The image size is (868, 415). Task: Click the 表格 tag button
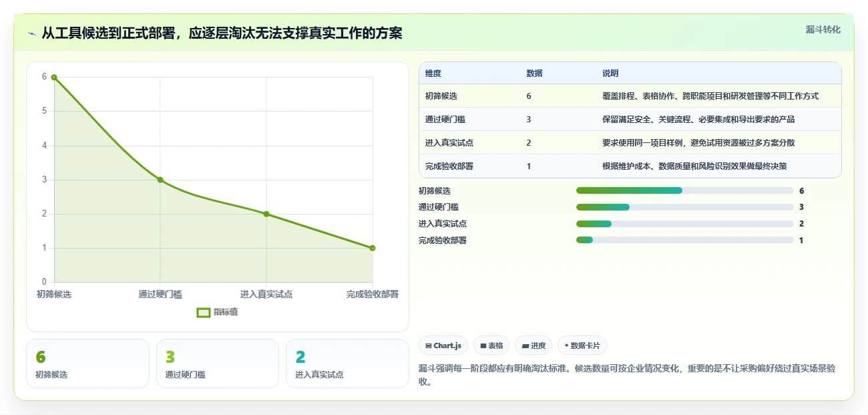491,345
